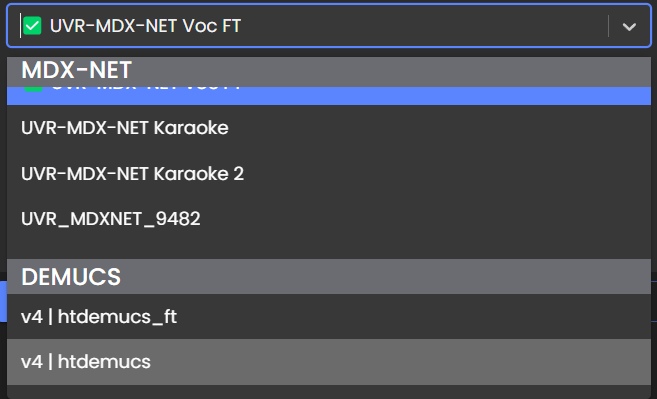Click the blue sliver behind the list's left edge
The width and height of the screenshot is (657, 399).
point(3,301)
